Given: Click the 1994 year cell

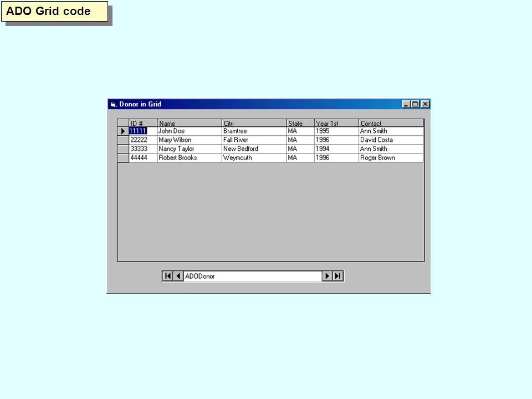Looking at the screenshot, I should pos(336,149).
